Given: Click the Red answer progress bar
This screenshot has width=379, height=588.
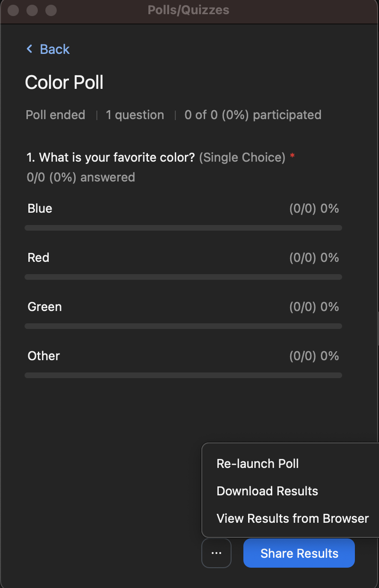Looking at the screenshot, I should (183, 277).
